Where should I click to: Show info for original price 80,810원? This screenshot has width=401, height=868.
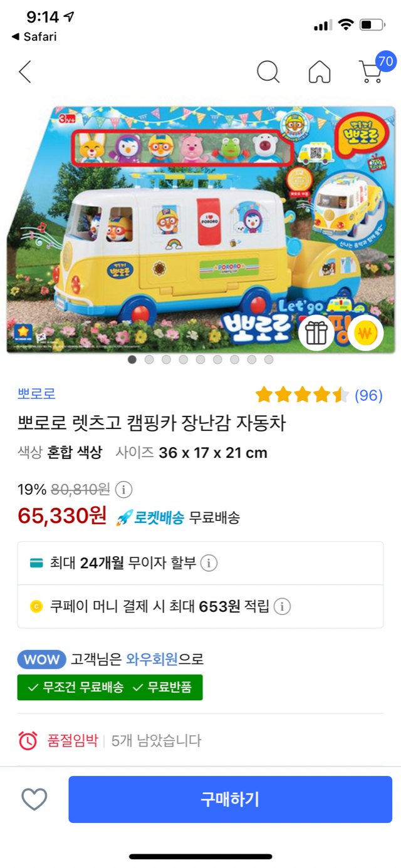[124, 489]
